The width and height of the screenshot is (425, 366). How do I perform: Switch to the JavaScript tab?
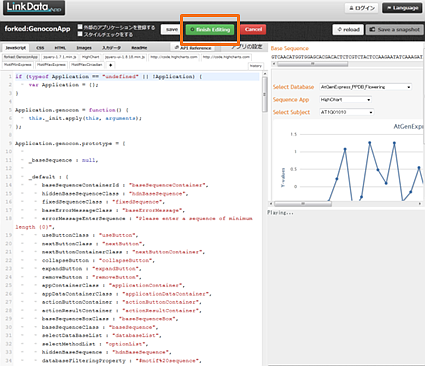tap(16, 48)
